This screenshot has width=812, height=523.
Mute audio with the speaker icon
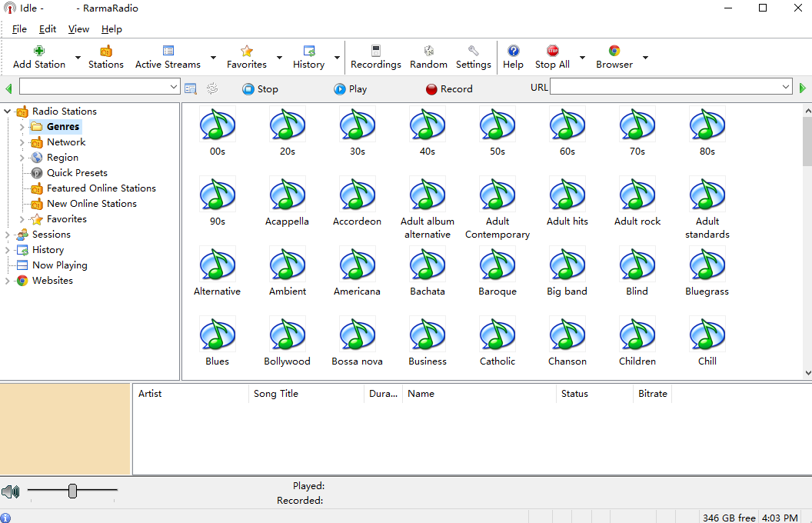click(10, 491)
